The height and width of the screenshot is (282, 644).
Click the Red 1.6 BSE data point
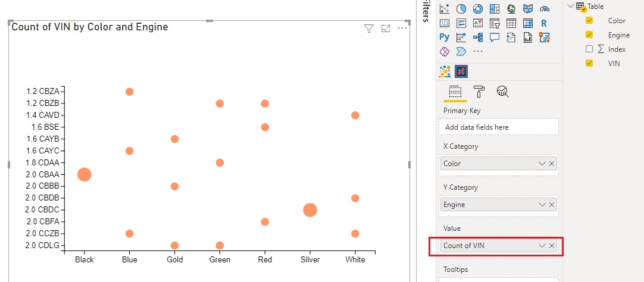pyautogui.click(x=265, y=127)
